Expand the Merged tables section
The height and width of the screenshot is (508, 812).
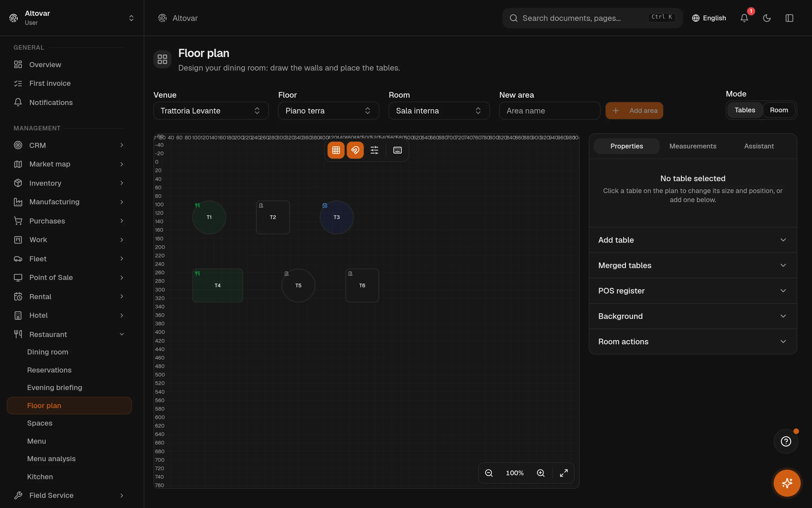[x=692, y=265]
